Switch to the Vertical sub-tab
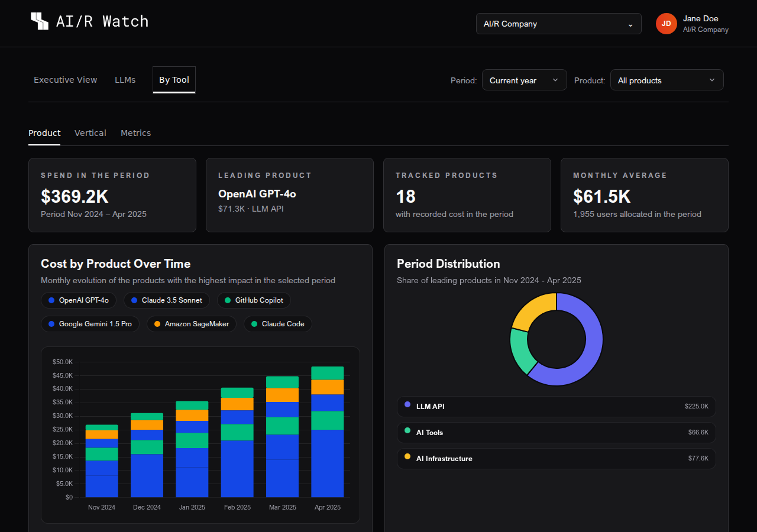Viewport: 757px width, 532px height. coord(90,133)
